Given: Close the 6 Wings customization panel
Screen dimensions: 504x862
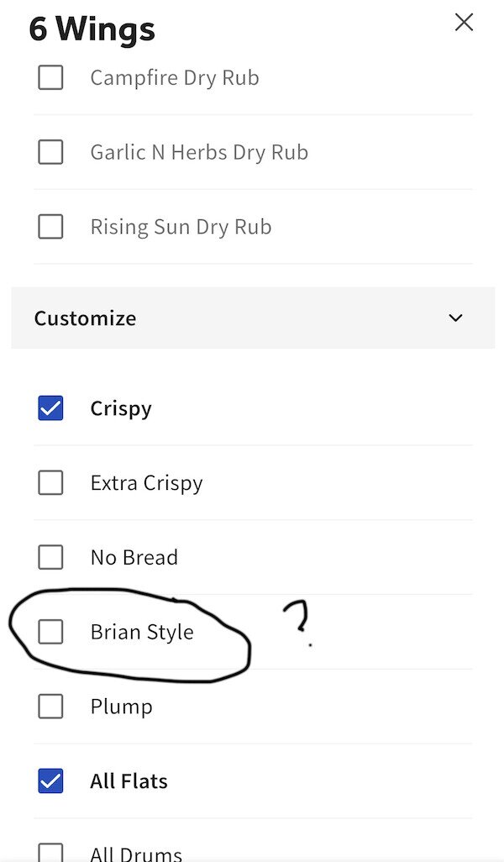Looking at the screenshot, I should tap(464, 23).
